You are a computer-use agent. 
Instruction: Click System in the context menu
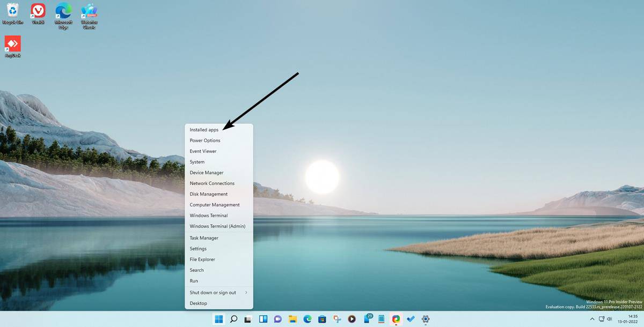[x=219, y=162]
